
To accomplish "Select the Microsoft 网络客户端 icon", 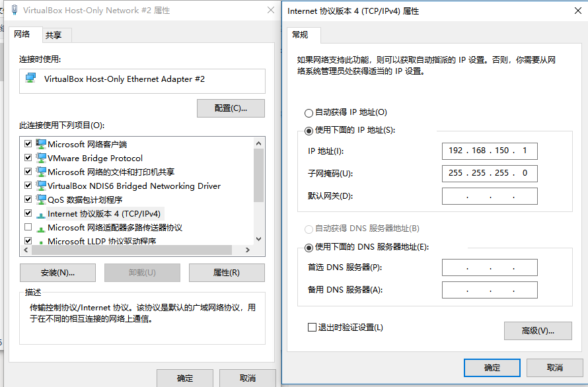I will pos(41,144).
